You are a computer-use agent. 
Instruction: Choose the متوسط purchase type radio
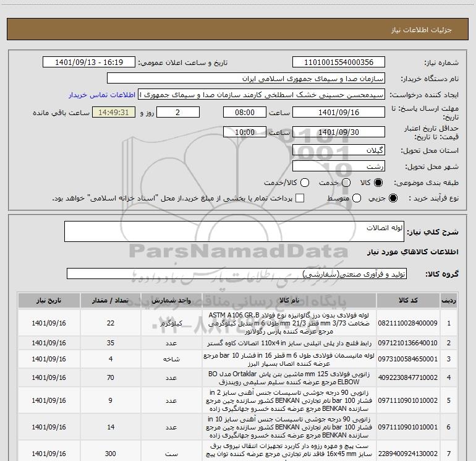point(356,198)
